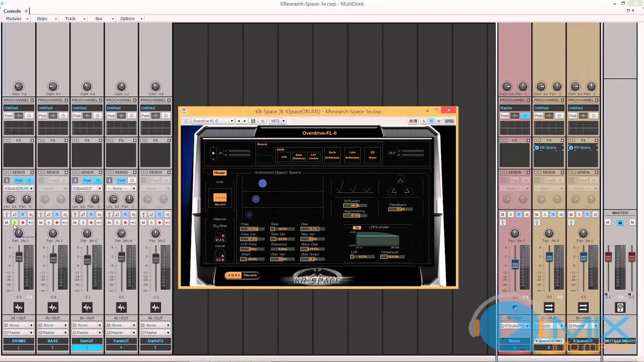Mute the DRUMS track
Viewport: 644px width, 362px height.
click(7, 222)
